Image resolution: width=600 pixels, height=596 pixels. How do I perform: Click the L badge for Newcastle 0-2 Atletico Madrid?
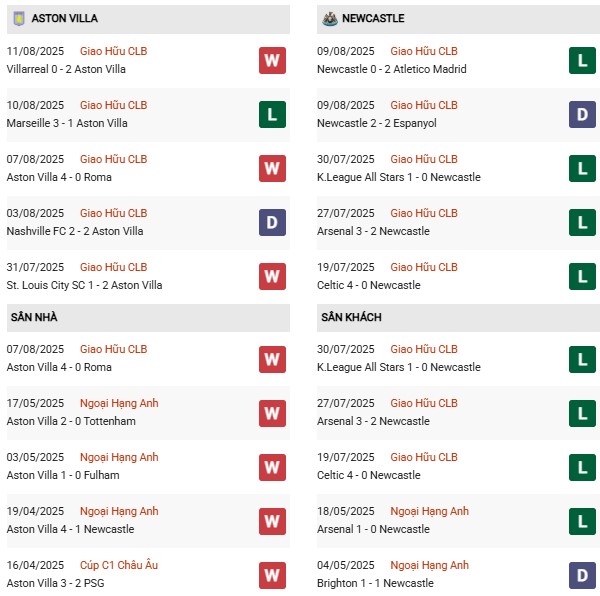click(583, 60)
